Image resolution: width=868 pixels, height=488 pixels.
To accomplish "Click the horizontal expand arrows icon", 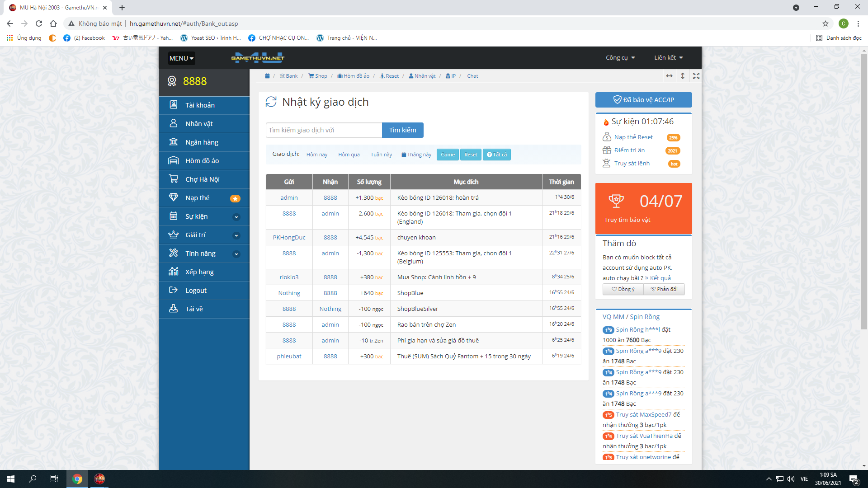I will [x=669, y=76].
